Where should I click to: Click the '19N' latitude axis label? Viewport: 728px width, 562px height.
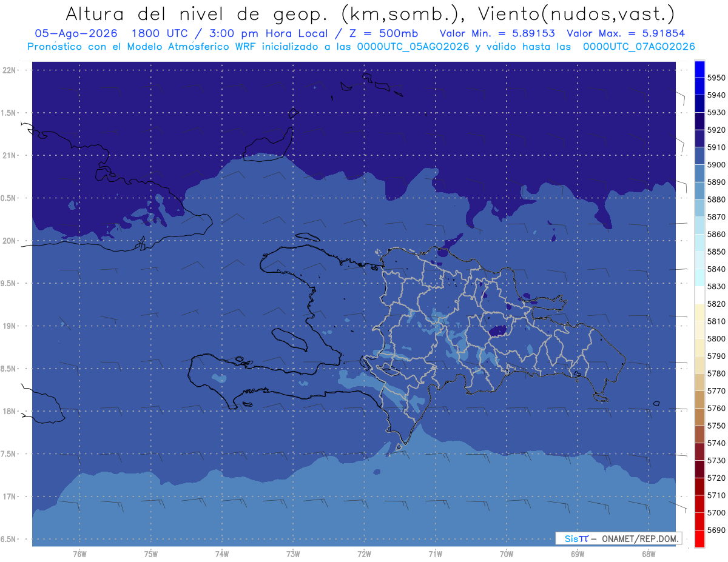tap(9, 326)
